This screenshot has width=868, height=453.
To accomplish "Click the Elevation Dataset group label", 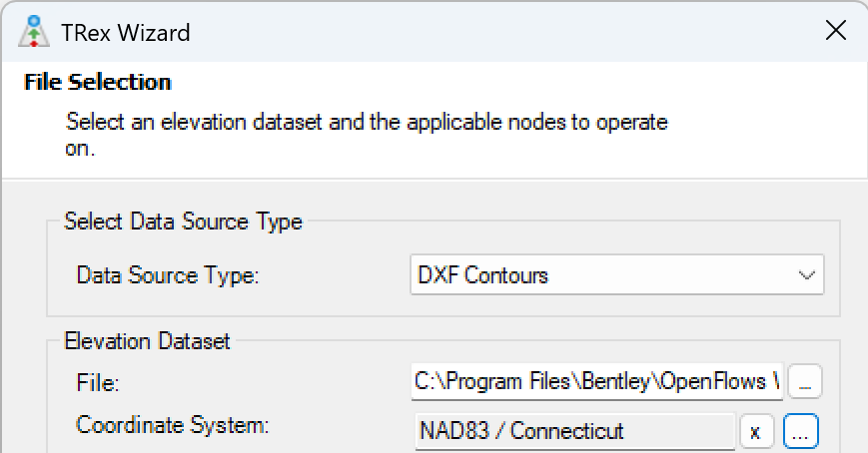I will coord(147,340).
